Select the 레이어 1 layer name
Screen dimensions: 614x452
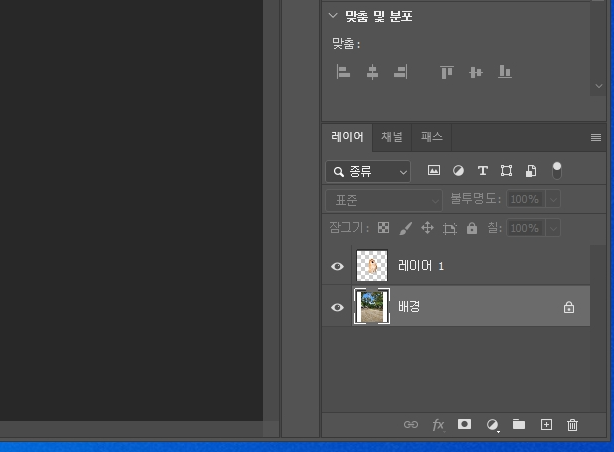[421, 266]
